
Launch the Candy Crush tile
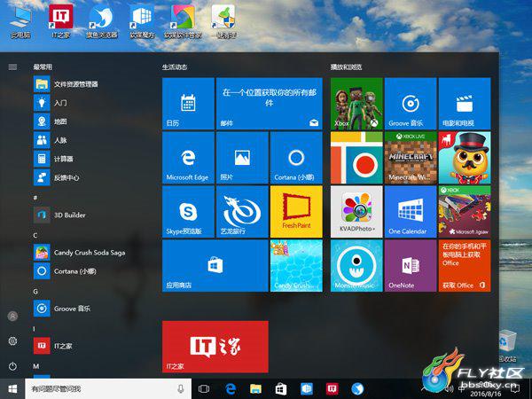pyautogui.click(x=296, y=266)
